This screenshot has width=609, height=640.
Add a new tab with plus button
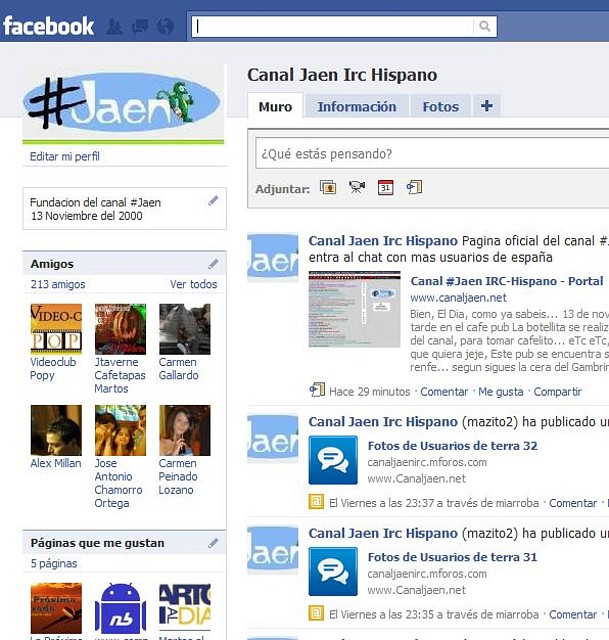pyautogui.click(x=487, y=106)
